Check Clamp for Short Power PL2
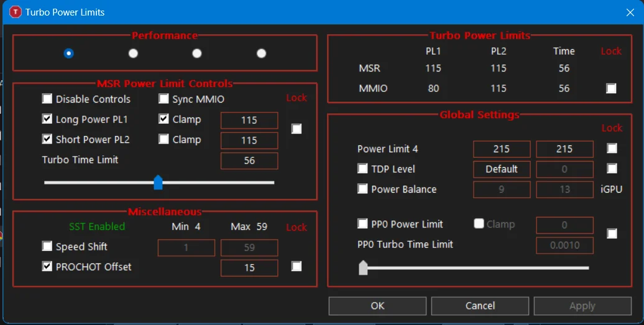 pyautogui.click(x=163, y=139)
